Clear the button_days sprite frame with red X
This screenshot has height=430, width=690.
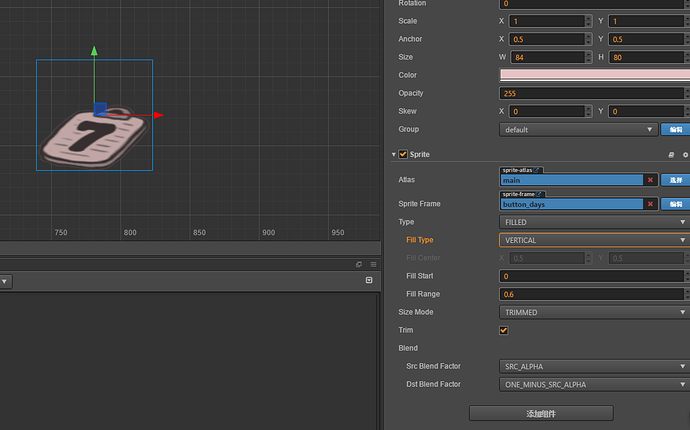point(650,204)
